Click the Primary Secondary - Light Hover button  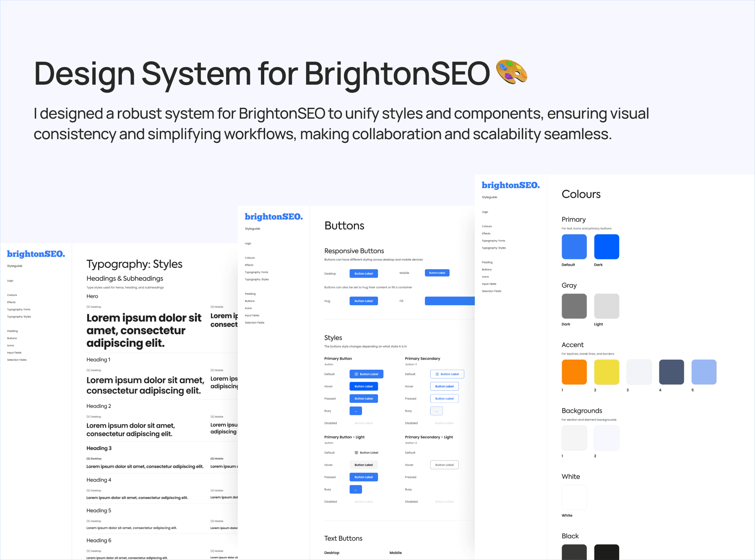pyautogui.click(x=445, y=465)
